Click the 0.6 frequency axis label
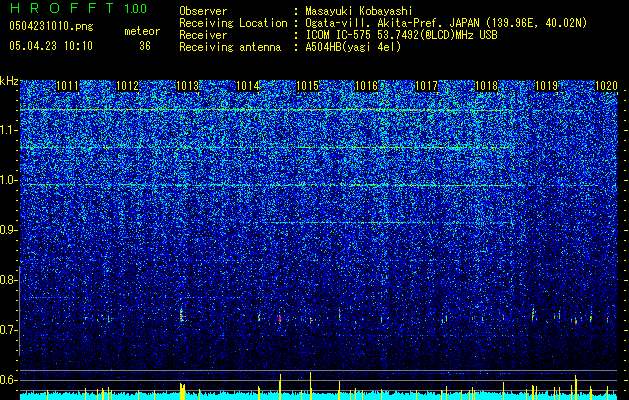The height and width of the screenshot is (400, 629). click(8, 380)
